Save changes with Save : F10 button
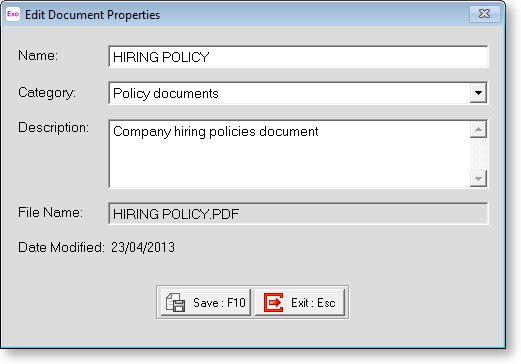The height and width of the screenshot is (364, 521). pos(205,302)
